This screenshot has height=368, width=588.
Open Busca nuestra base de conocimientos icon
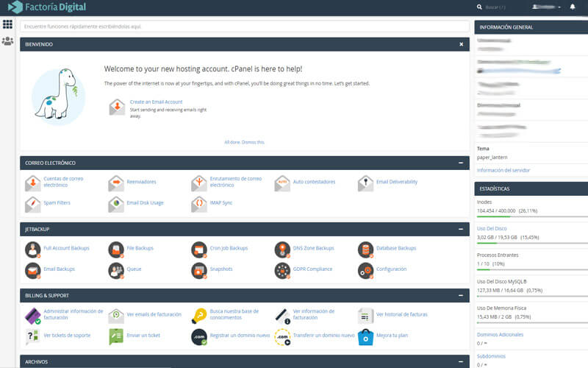pos(199,316)
